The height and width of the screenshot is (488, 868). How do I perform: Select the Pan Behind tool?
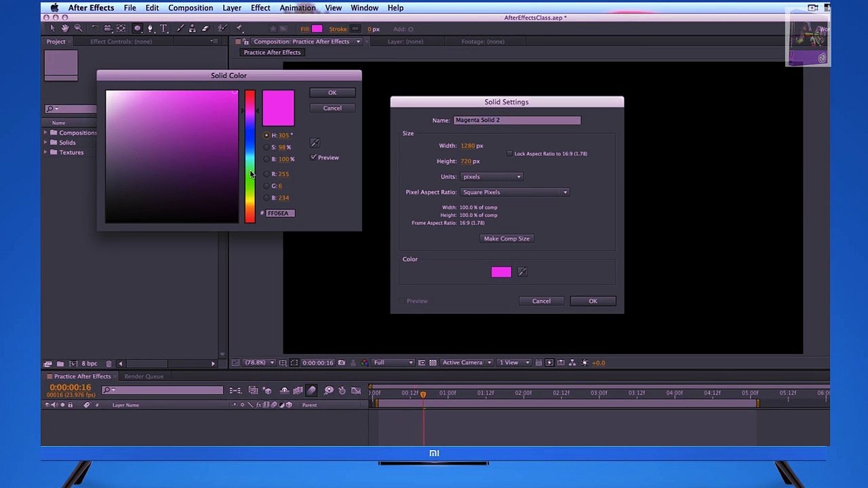[121, 28]
